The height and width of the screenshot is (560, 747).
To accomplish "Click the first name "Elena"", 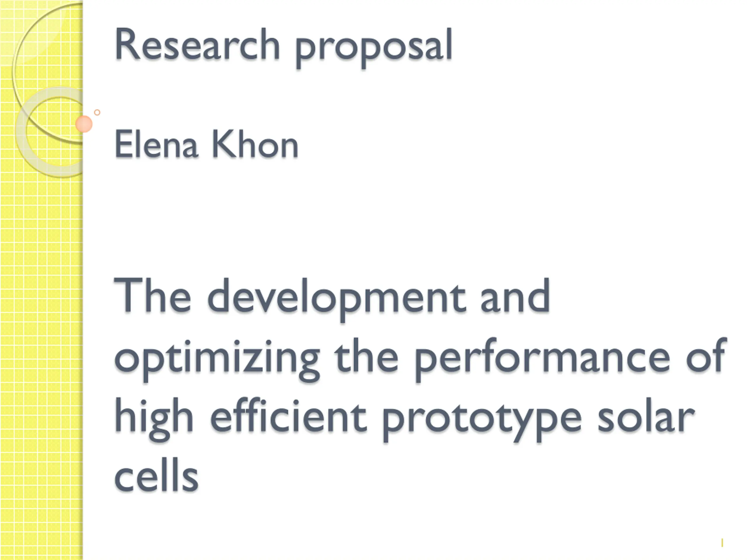I will point(156,144).
